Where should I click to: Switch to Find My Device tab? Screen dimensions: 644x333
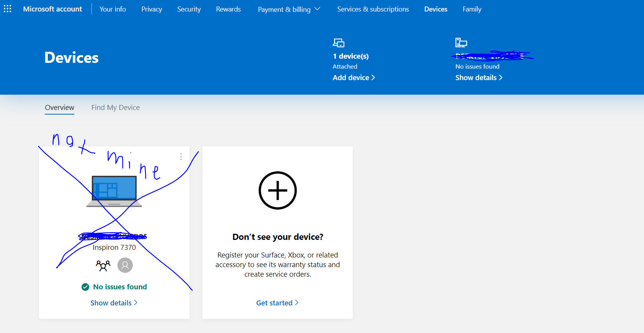116,108
